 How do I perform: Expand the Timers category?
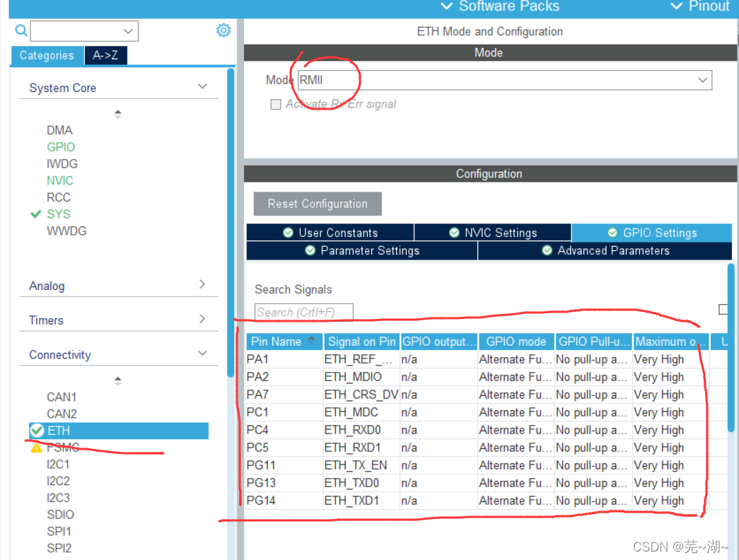tap(118, 320)
